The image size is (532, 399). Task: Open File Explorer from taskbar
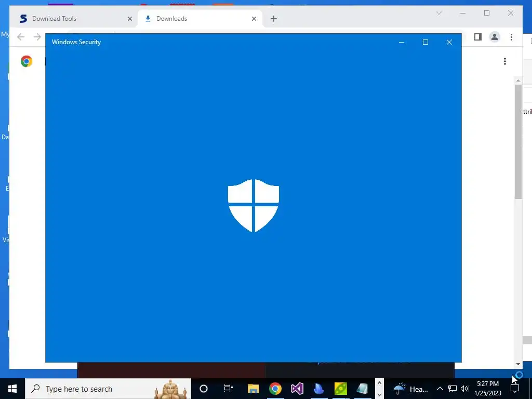[253, 389]
